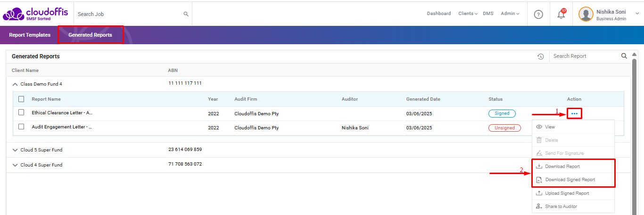This screenshot has width=644, height=215.
Task: Open the Clients dropdown menu
Action: (x=468, y=14)
